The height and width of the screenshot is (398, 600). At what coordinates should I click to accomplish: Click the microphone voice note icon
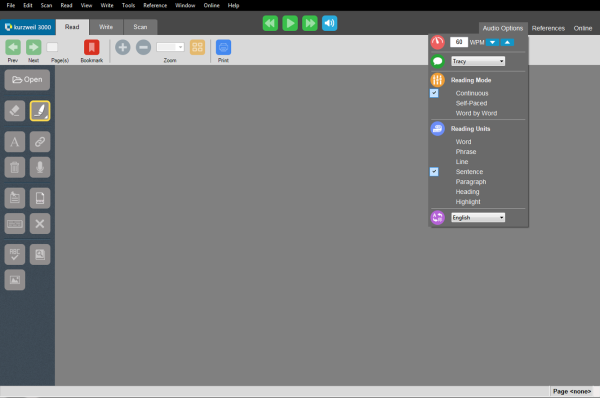click(x=40, y=167)
